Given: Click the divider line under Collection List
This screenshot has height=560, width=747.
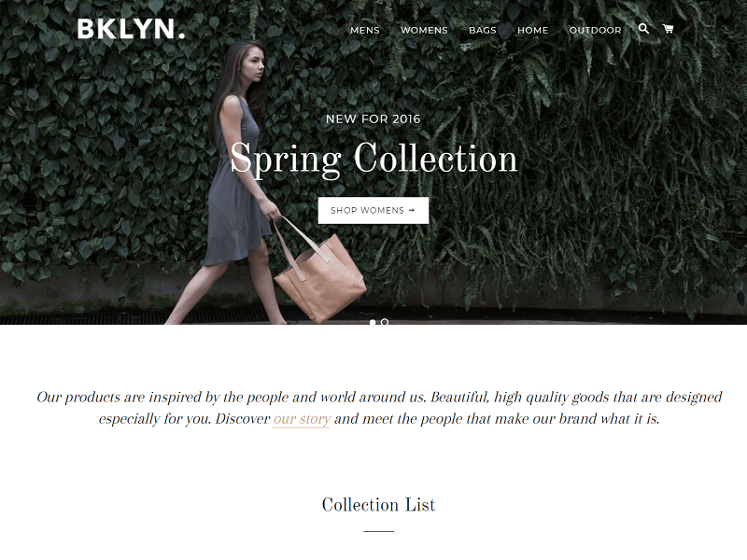Looking at the screenshot, I should click(379, 531).
